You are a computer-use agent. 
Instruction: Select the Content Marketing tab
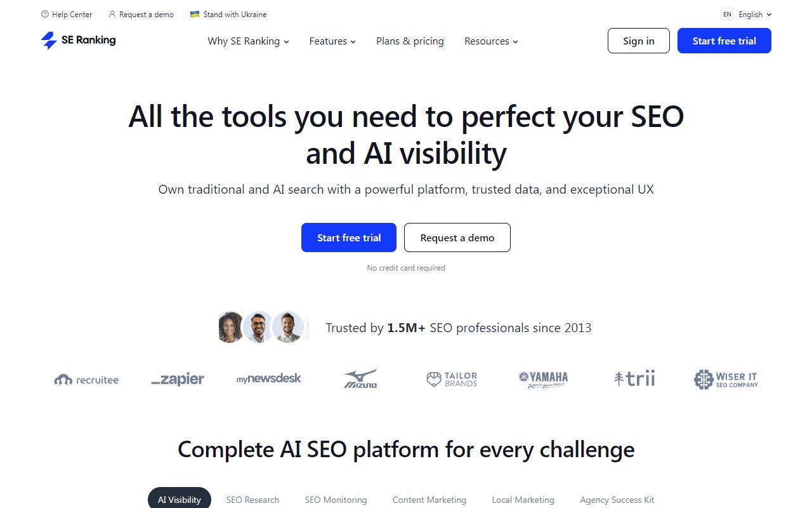point(429,500)
